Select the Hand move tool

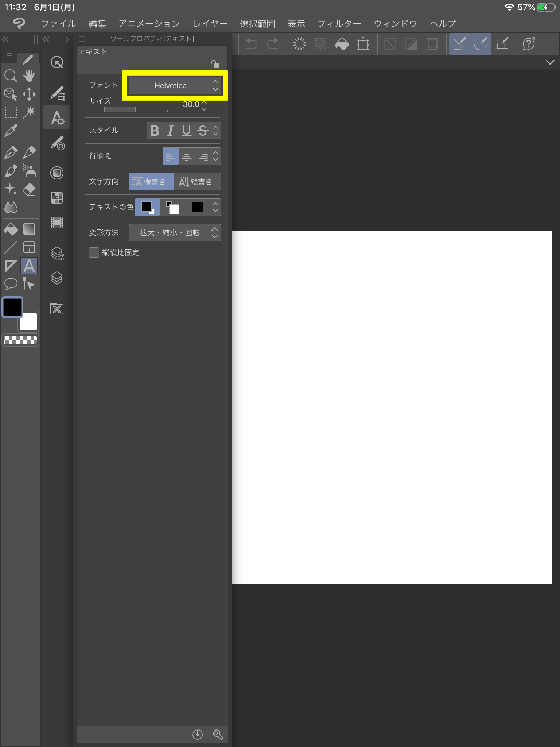[x=29, y=76]
